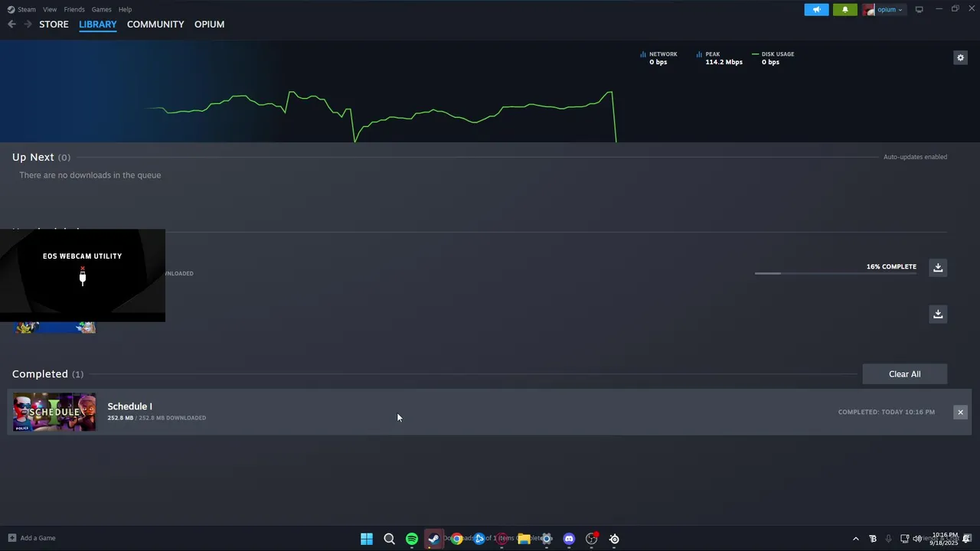Image resolution: width=980 pixels, height=551 pixels.
Task: Click the microphone tray icon
Action: pyautogui.click(x=888, y=539)
